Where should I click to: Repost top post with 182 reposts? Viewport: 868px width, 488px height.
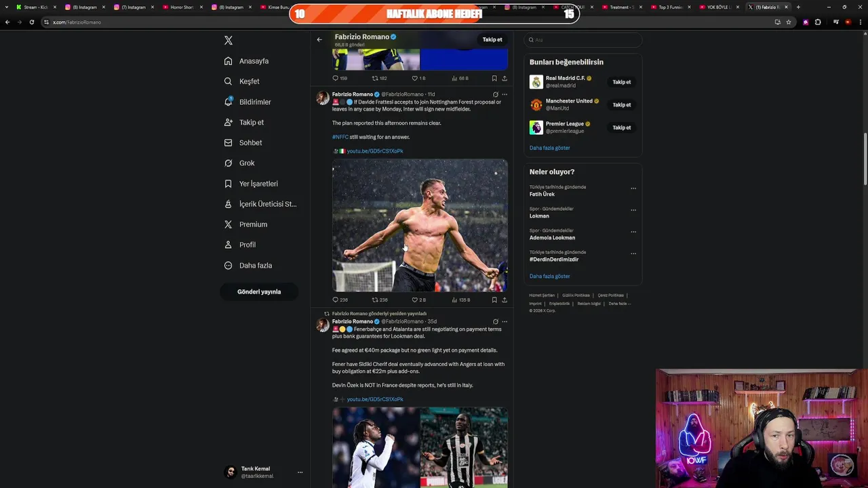pos(380,78)
